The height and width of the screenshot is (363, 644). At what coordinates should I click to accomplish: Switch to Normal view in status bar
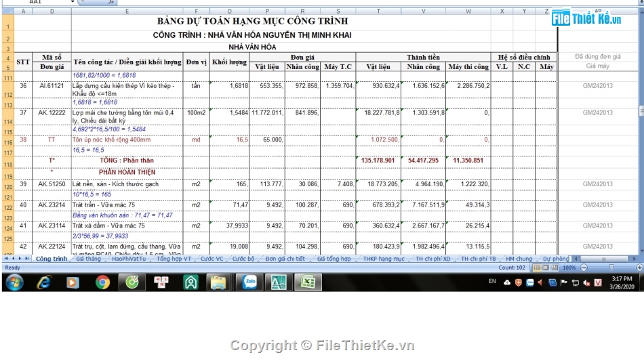(537, 268)
